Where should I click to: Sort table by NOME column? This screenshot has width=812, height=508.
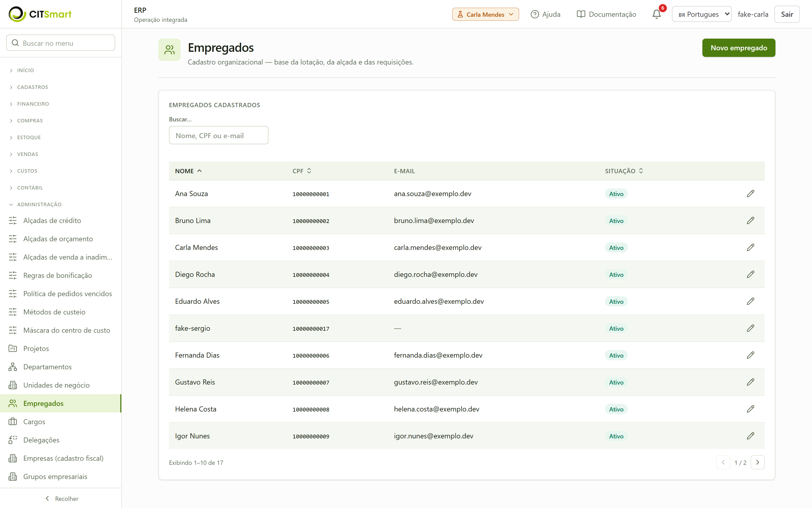188,171
